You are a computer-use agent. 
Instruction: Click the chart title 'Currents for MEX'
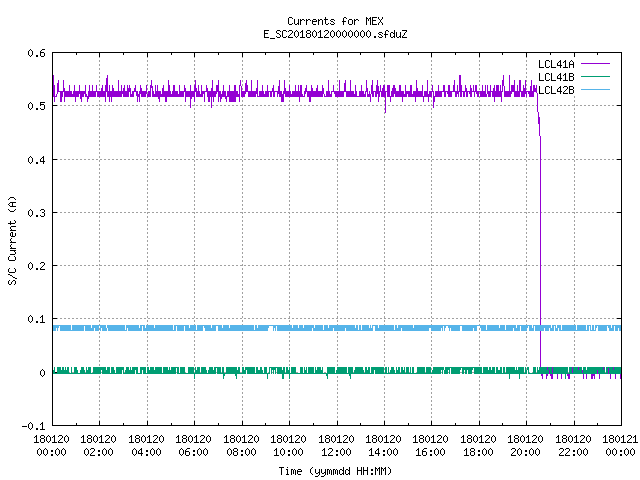(x=335, y=21)
